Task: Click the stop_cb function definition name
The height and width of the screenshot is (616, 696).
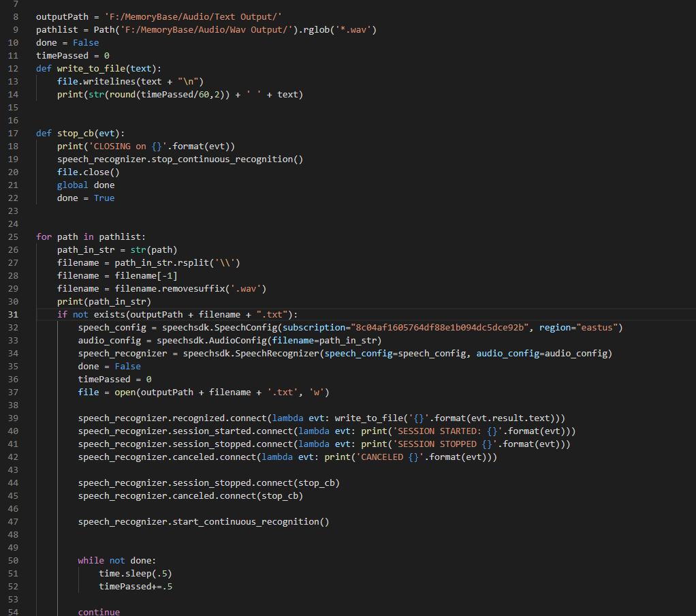Action: click(75, 134)
